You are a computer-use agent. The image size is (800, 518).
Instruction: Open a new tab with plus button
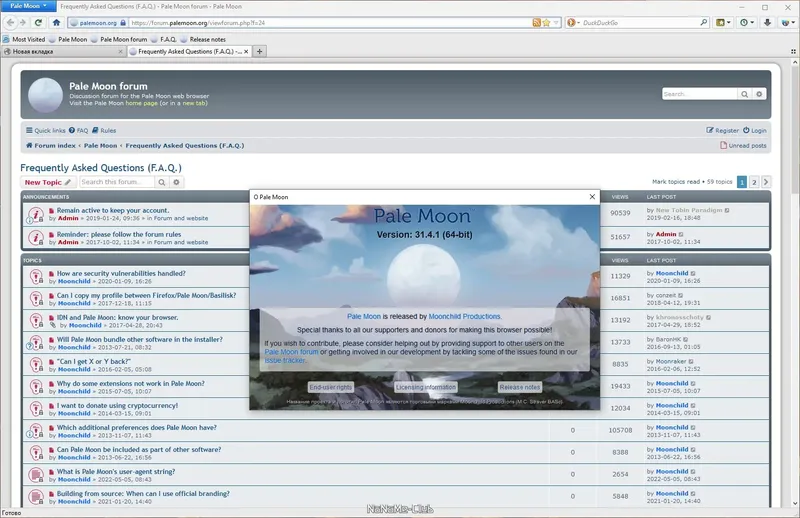tap(260, 52)
